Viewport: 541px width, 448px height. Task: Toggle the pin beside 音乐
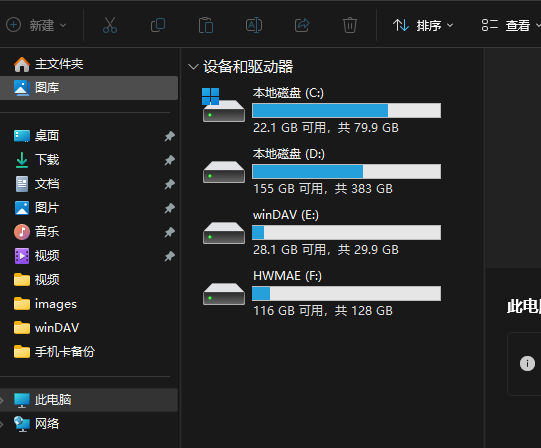169,232
